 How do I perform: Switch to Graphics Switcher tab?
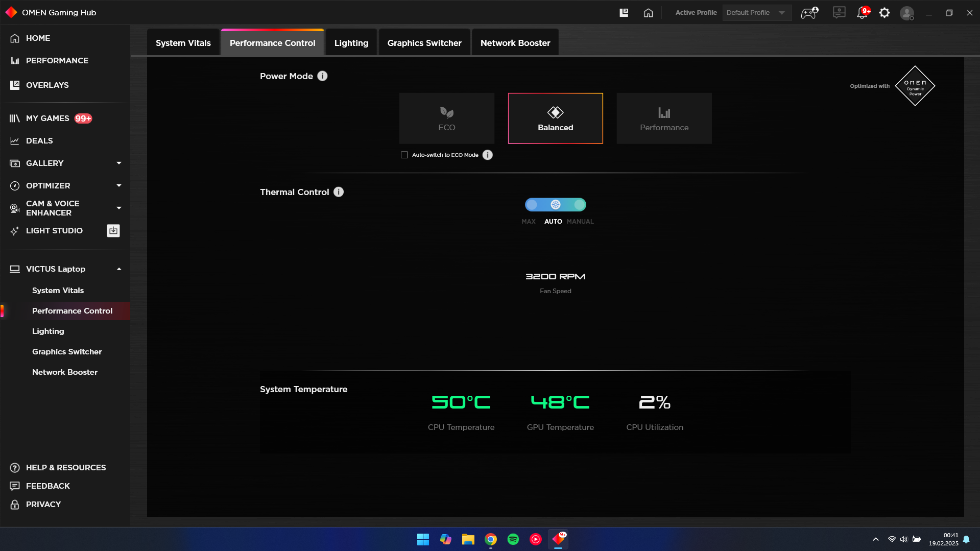[x=424, y=43]
